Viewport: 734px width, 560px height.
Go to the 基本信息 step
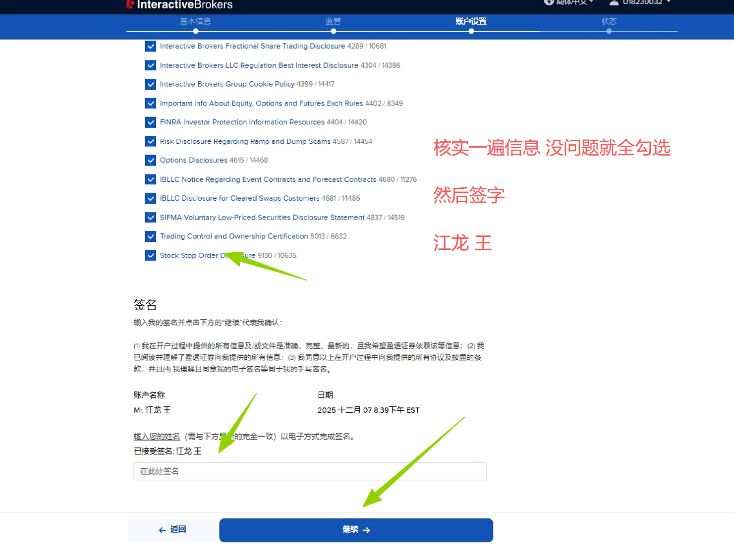point(195,21)
